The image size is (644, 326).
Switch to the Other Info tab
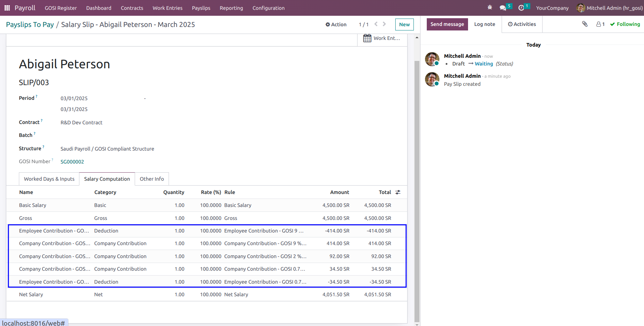(152, 179)
